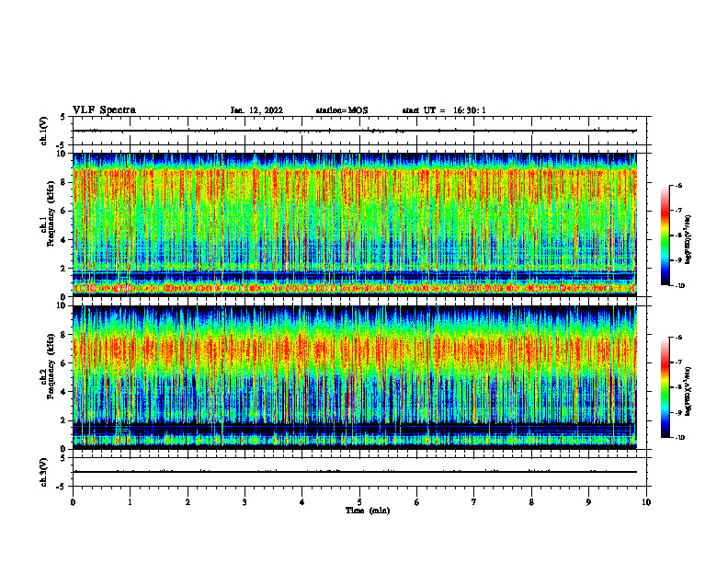Click the -10 label on ch.1 colorbar

point(679,286)
